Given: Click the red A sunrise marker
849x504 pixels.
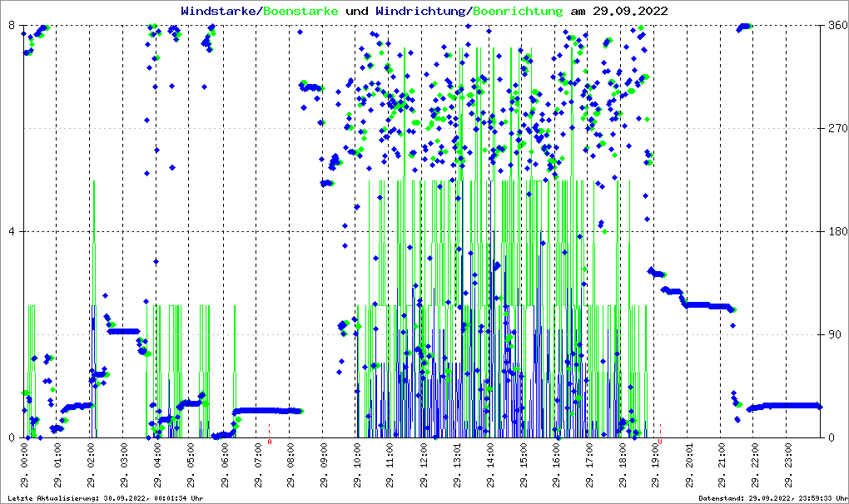Looking at the screenshot, I should 270,442.
